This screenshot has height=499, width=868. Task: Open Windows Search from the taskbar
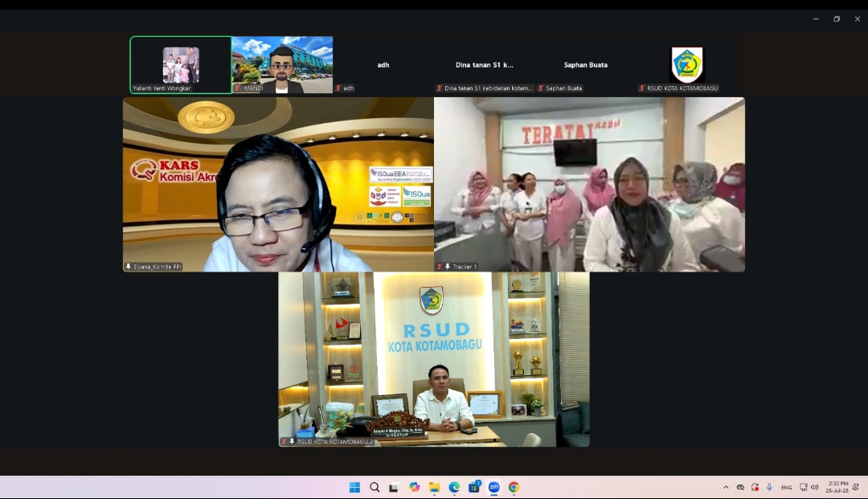tap(375, 488)
